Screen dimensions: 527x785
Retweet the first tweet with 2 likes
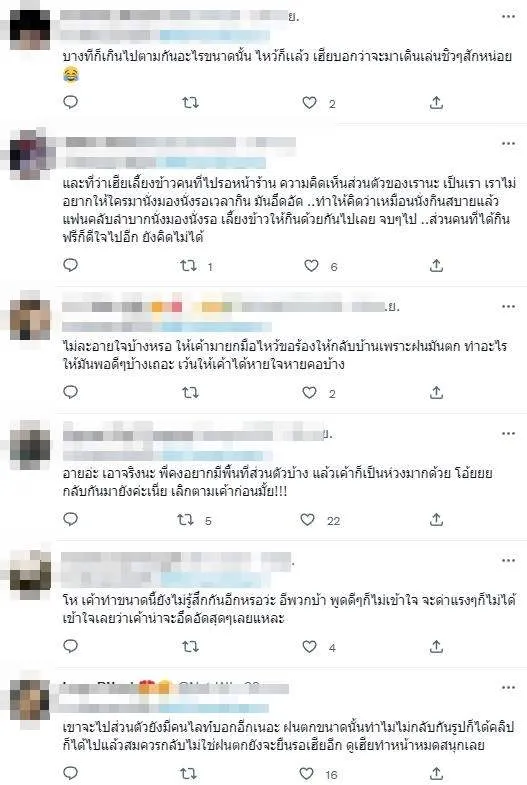(x=190, y=103)
